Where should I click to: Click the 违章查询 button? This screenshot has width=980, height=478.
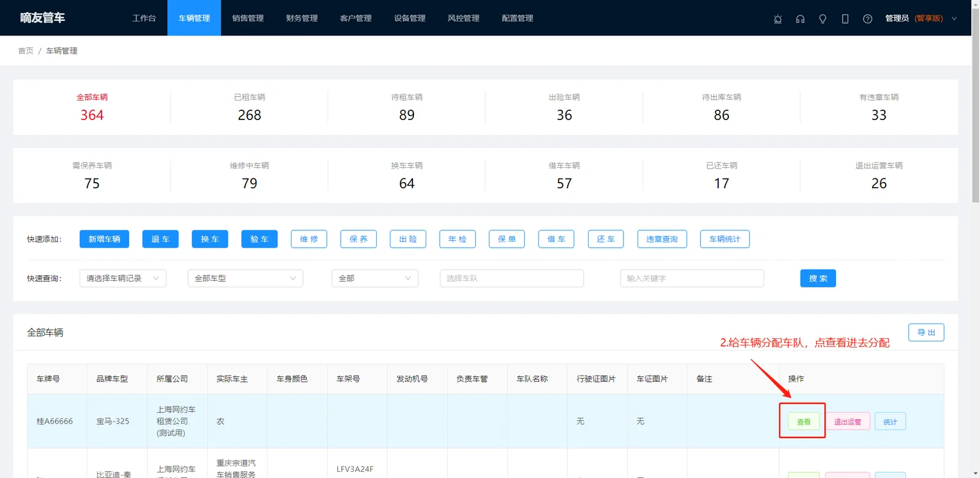point(662,239)
